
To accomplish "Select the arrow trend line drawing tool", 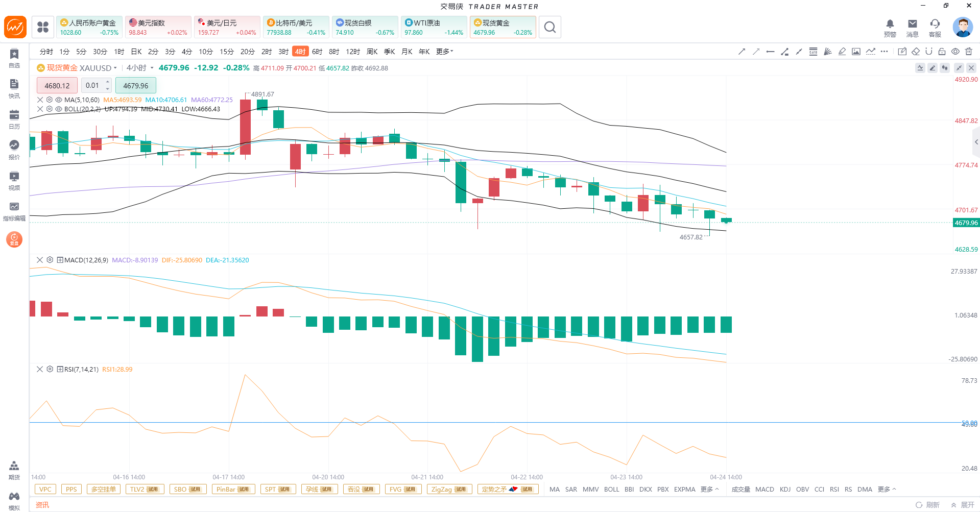I will [742, 52].
